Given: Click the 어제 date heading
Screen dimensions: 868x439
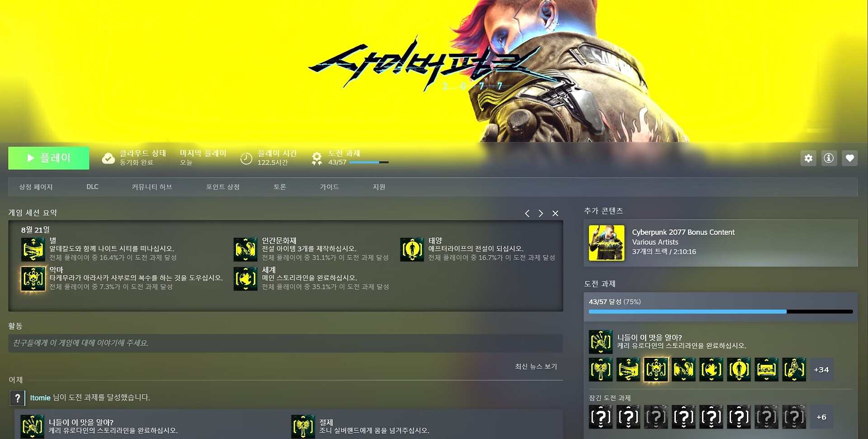Looking at the screenshot, I should tap(16, 380).
